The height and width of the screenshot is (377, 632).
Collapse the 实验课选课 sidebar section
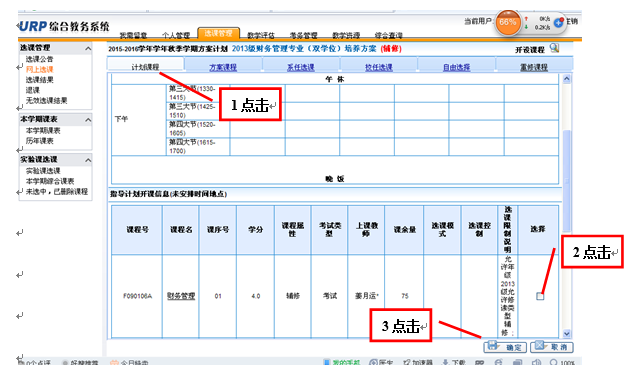tap(88, 160)
